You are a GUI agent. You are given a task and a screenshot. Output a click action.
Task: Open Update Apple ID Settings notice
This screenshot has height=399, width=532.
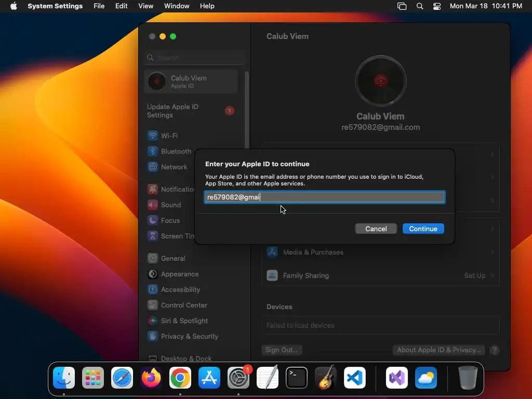click(191, 111)
